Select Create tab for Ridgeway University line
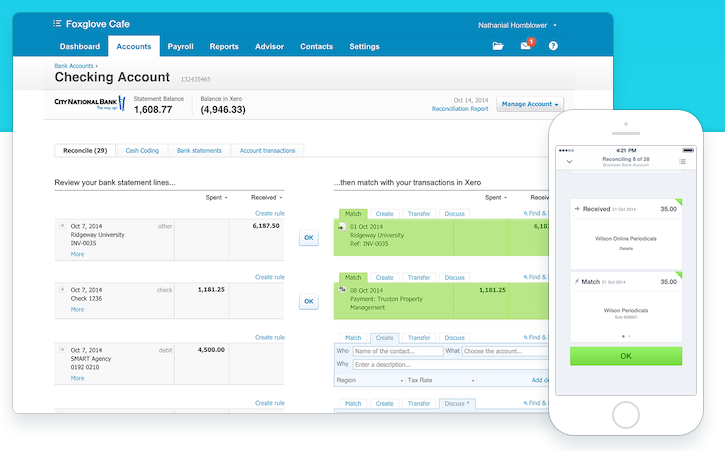Screen dimensions: 725x451 (x=384, y=214)
